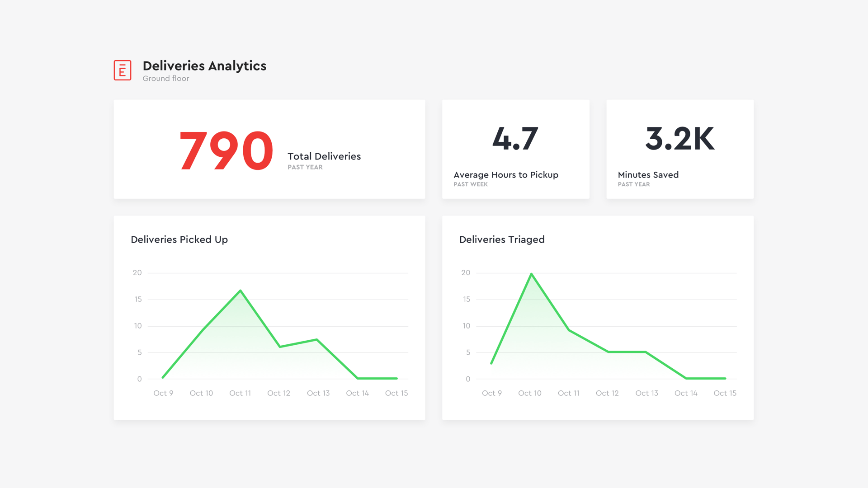Click PAST YEAR under Total Deliveries
The image size is (868, 488).
pyautogui.click(x=305, y=167)
